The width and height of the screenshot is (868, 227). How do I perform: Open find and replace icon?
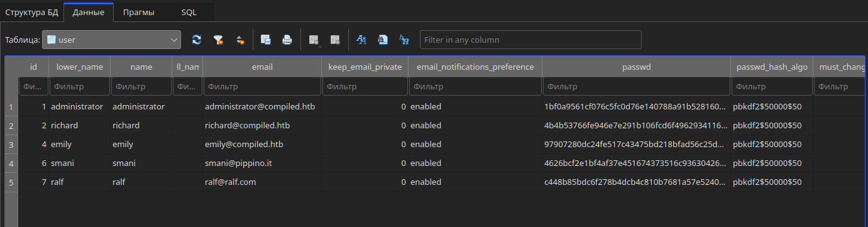point(404,40)
